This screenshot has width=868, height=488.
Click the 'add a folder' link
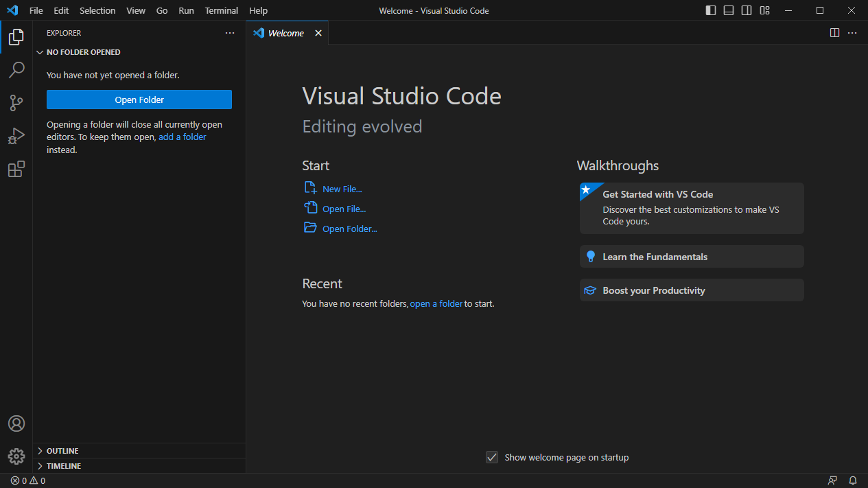tap(183, 137)
